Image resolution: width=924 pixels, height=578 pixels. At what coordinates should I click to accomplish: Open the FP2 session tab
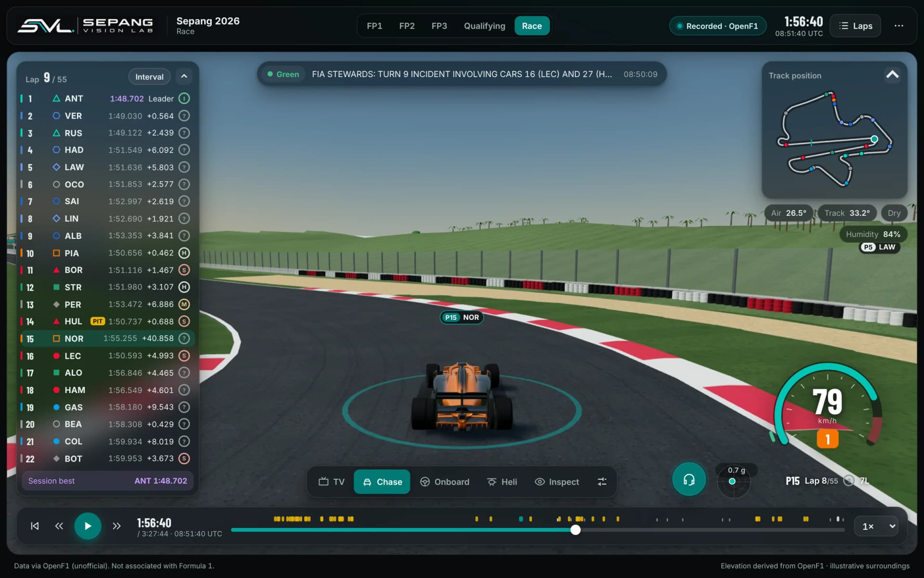(x=407, y=26)
